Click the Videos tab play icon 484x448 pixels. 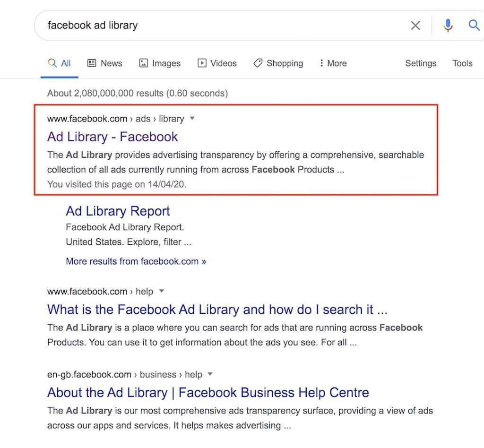pyautogui.click(x=202, y=63)
